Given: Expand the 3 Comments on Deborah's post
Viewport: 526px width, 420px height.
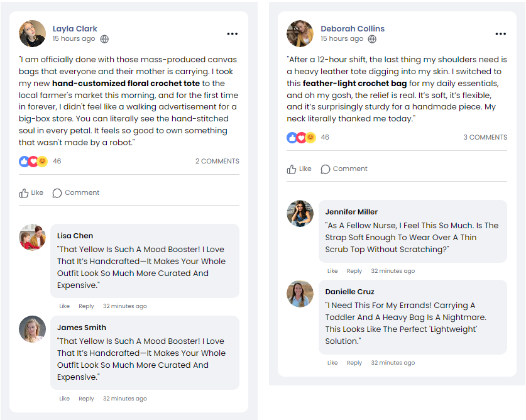Looking at the screenshot, I should coord(485,137).
